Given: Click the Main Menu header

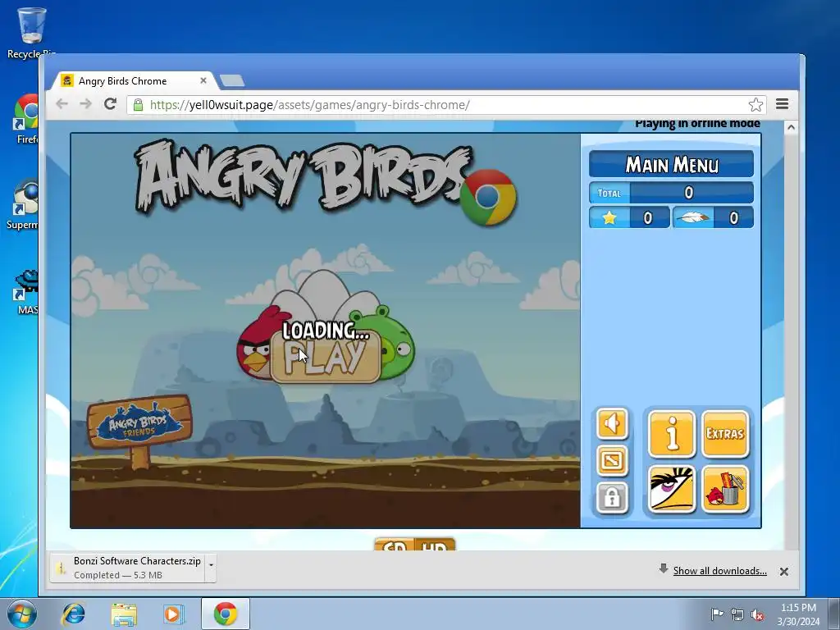Looking at the screenshot, I should coord(671,164).
